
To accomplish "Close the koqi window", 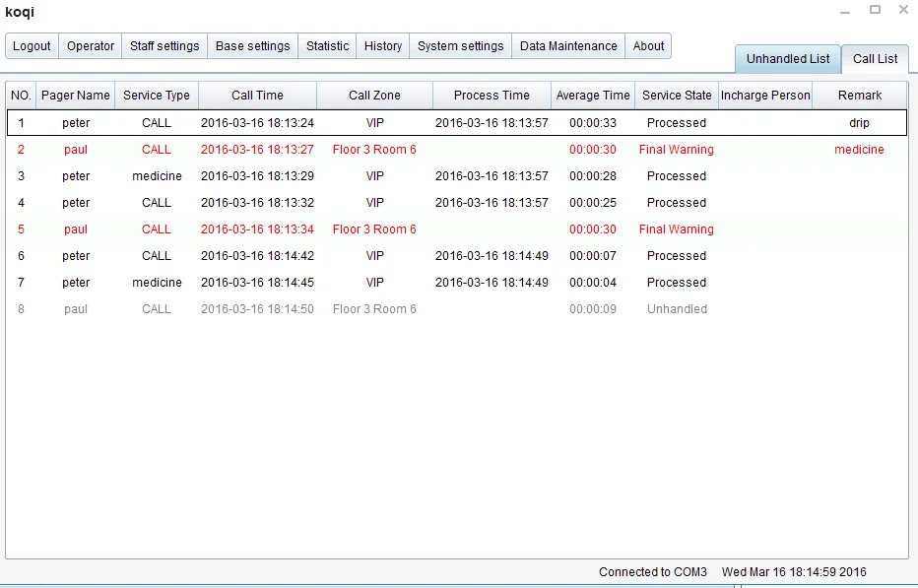I will pyautogui.click(x=903, y=10).
